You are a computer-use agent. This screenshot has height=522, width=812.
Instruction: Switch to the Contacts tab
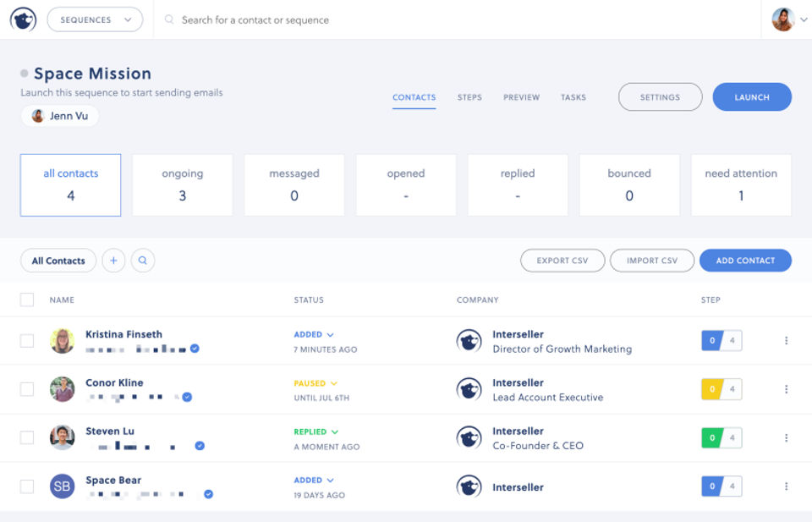[x=414, y=97]
